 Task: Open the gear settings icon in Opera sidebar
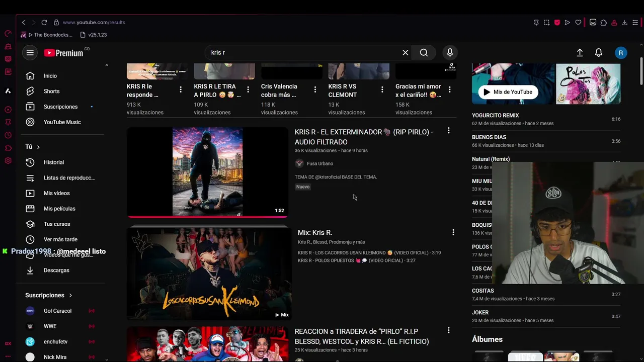[8, 161]
